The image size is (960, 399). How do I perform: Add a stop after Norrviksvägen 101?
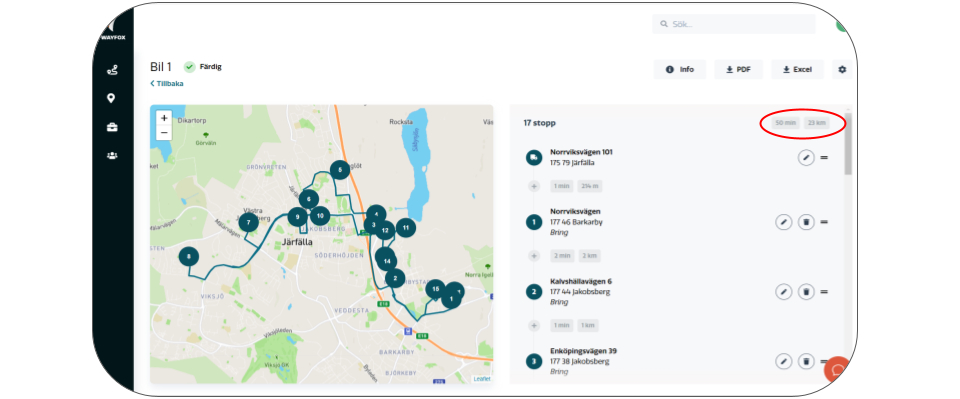point(534,186)
